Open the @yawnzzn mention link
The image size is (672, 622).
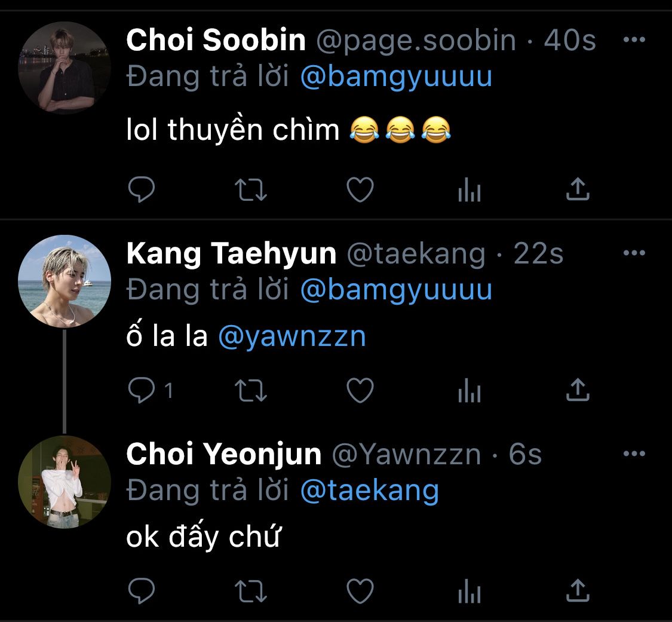(x=292, y=336)
